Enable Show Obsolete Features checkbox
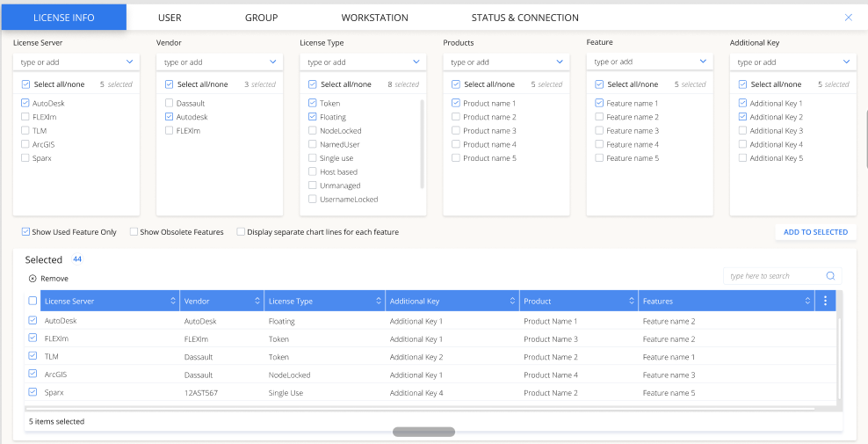 134,232
